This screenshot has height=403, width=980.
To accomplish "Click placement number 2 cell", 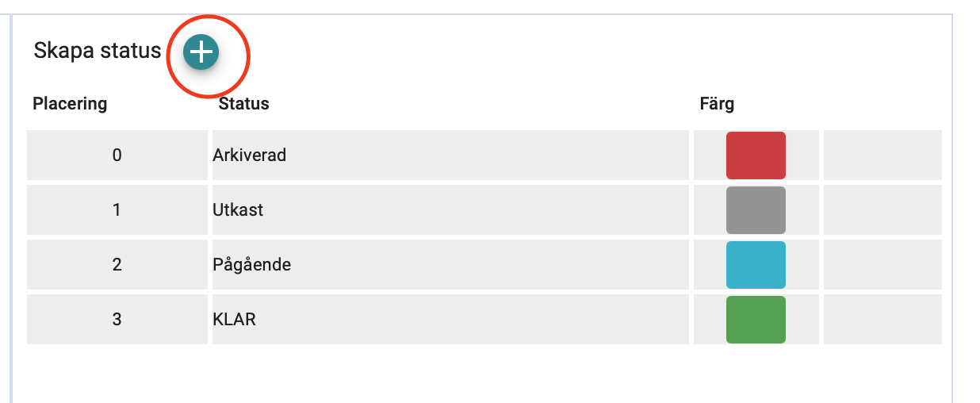I will [x=117, y=265].
